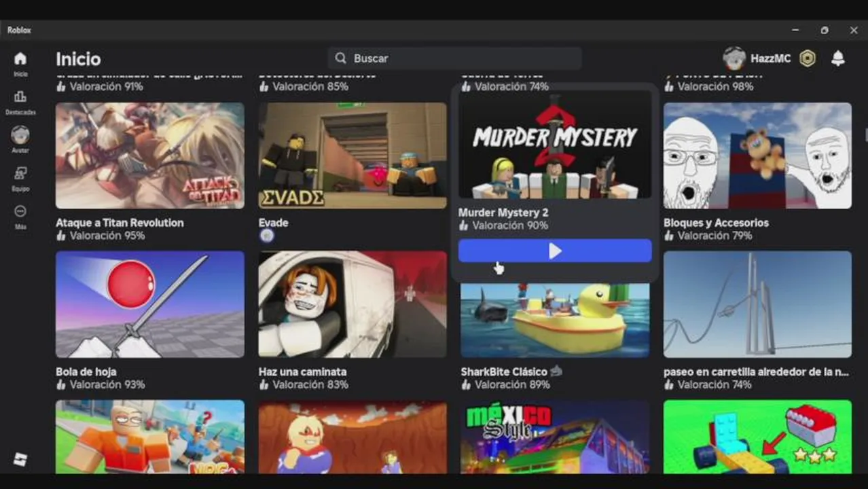This screenshot has height=489, width=868.
Task: Open the Destacadas charts sidebar icon
Action: [x=20, y=96]
